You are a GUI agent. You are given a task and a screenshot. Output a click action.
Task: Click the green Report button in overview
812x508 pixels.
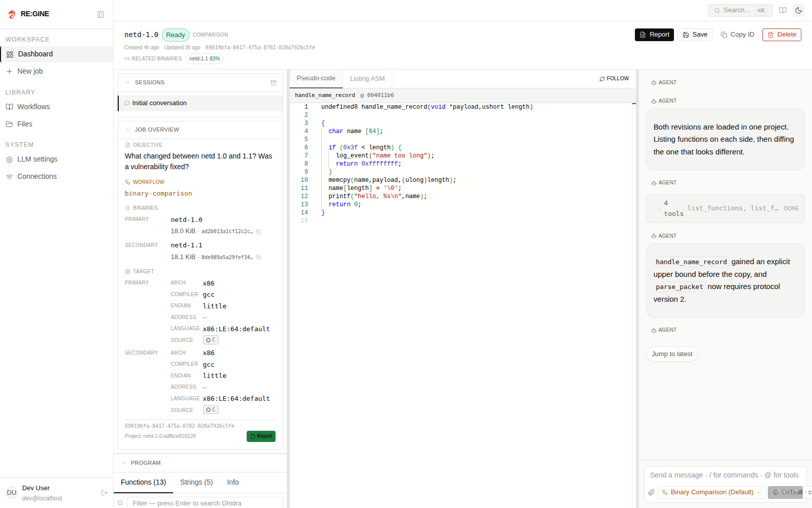click(x=261, y=436)
